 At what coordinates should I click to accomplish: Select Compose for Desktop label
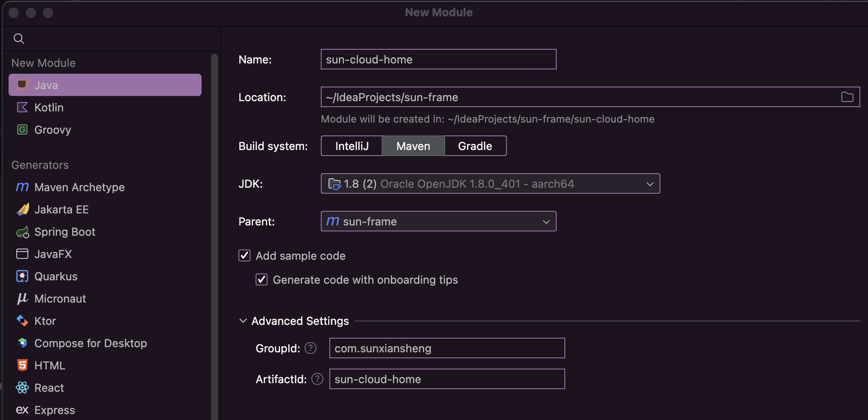click(90, 343)
